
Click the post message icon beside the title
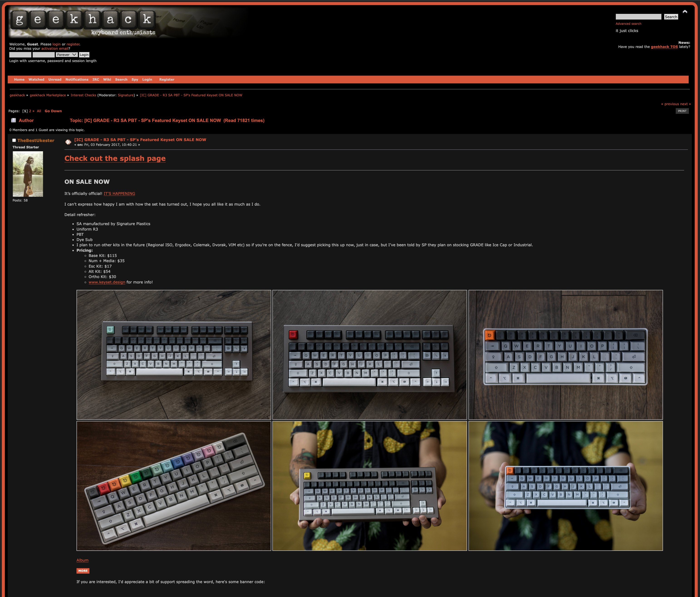(68, 142)
